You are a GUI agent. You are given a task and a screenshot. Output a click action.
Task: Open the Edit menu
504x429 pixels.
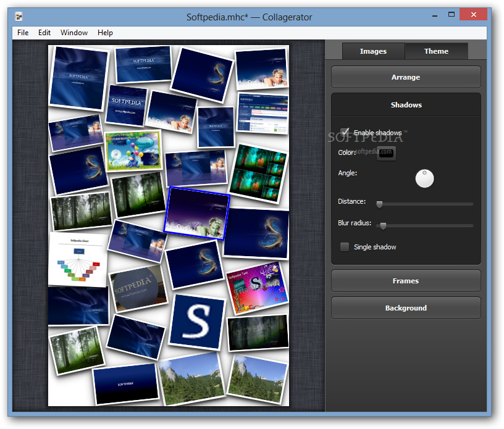(44, 33)
